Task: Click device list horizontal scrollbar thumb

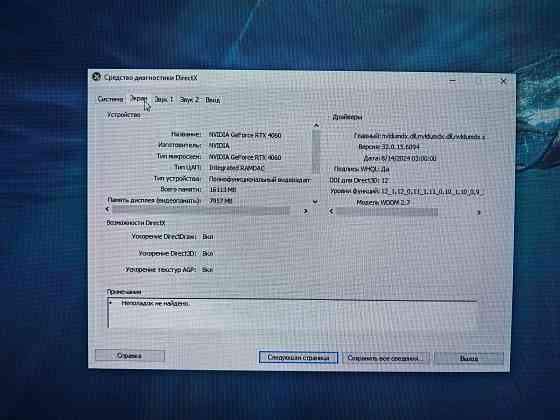Action: [201, 210]
